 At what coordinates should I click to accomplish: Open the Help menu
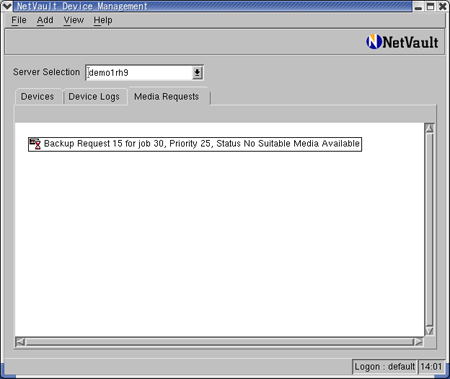103,20
